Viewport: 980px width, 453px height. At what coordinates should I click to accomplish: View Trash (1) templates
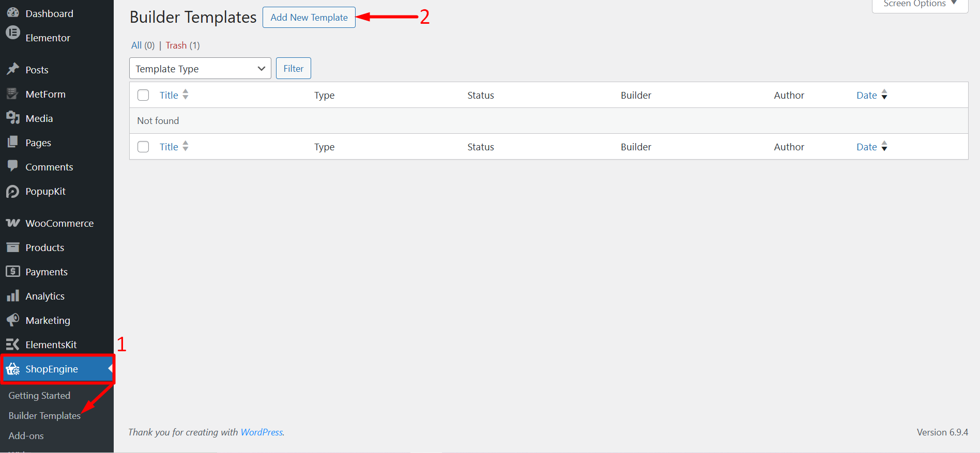182,45
